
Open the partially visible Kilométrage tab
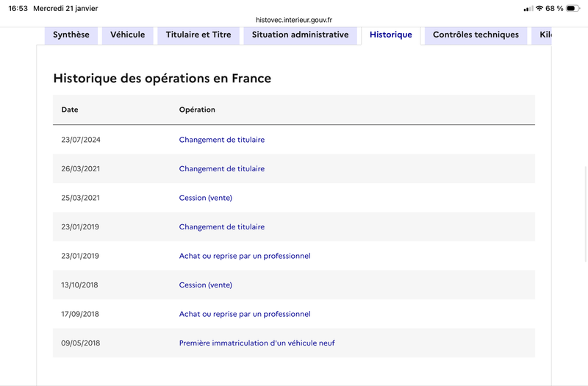tap(544, 35)
